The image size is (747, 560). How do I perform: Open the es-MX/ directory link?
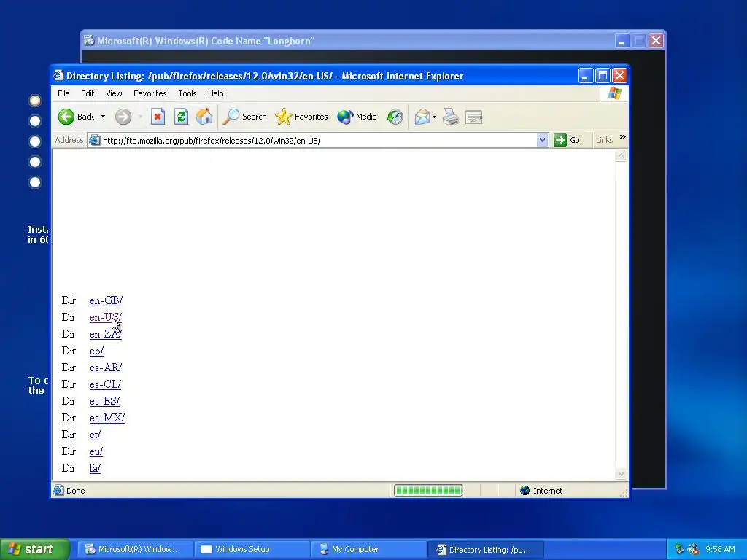point(107,418)
